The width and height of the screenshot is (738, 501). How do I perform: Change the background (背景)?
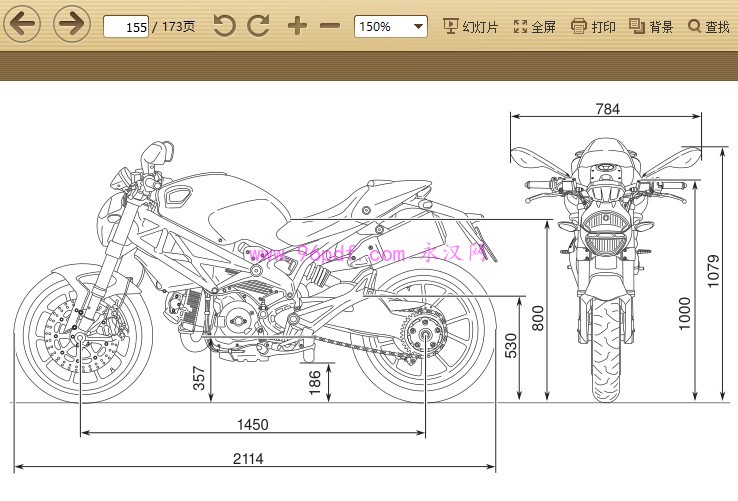click(x=651, y=26)
